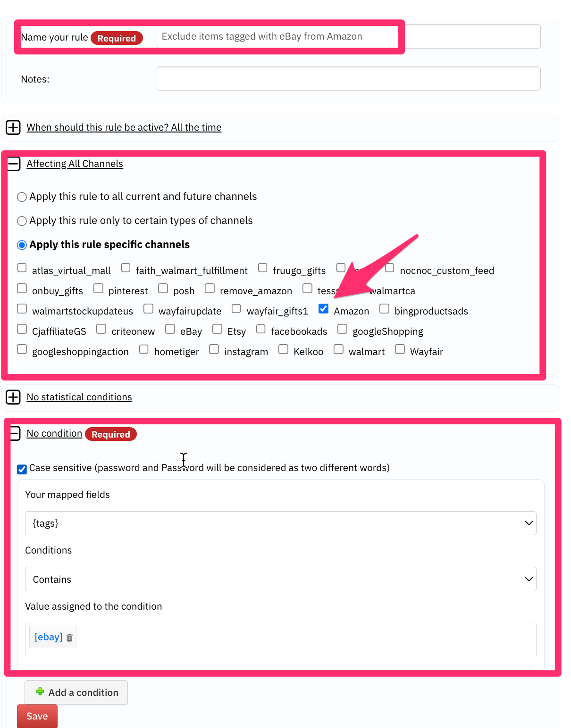Image resolution: width=571 pixels, height=728 pixels.
Task: Click the green plus Add a condition button
Action: [76, 692]
